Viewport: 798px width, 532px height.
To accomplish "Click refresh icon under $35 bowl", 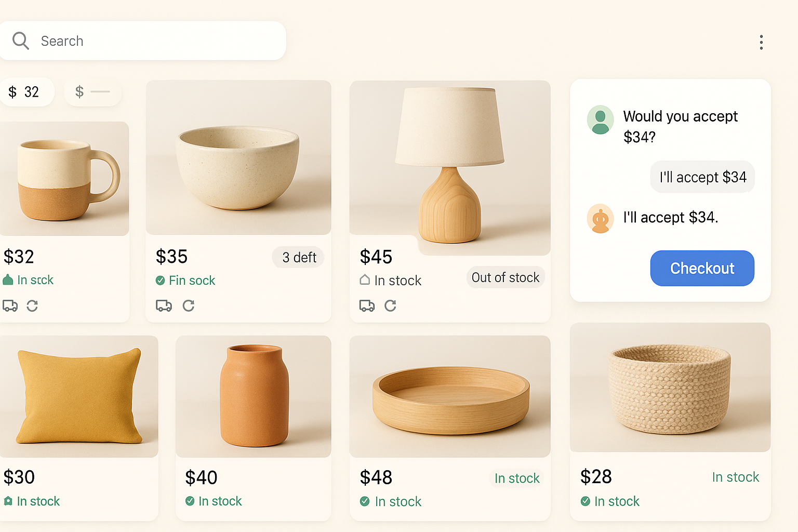I will coord(189,305).
